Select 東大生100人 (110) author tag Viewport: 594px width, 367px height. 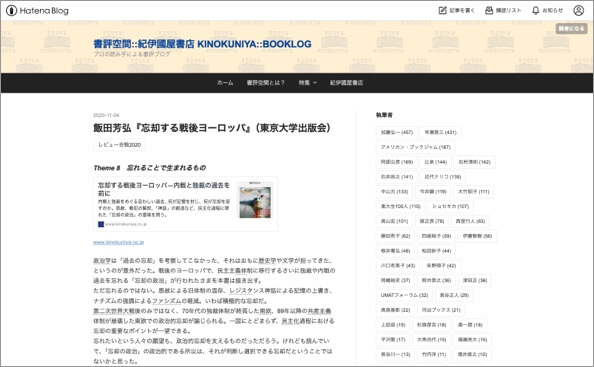400,206
